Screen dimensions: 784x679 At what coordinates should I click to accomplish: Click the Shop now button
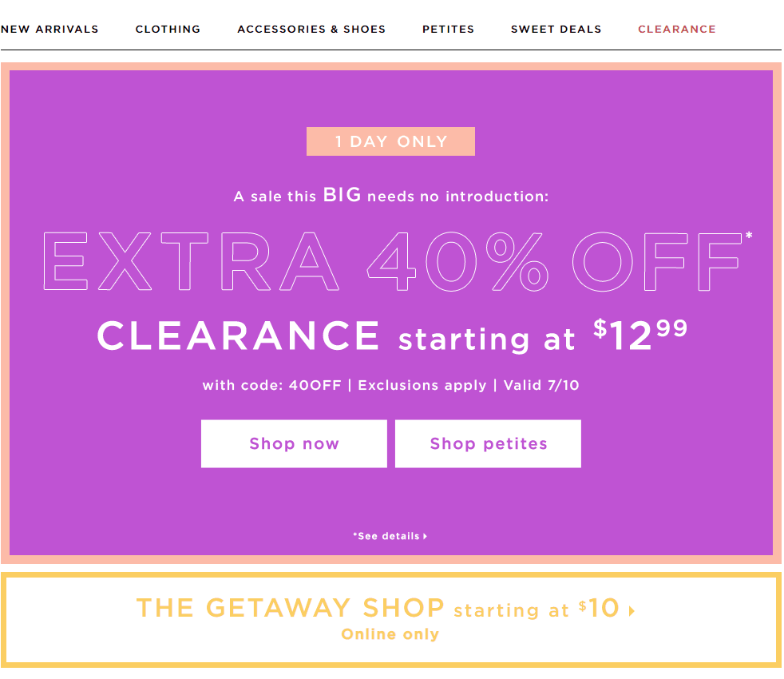point(294,444)
